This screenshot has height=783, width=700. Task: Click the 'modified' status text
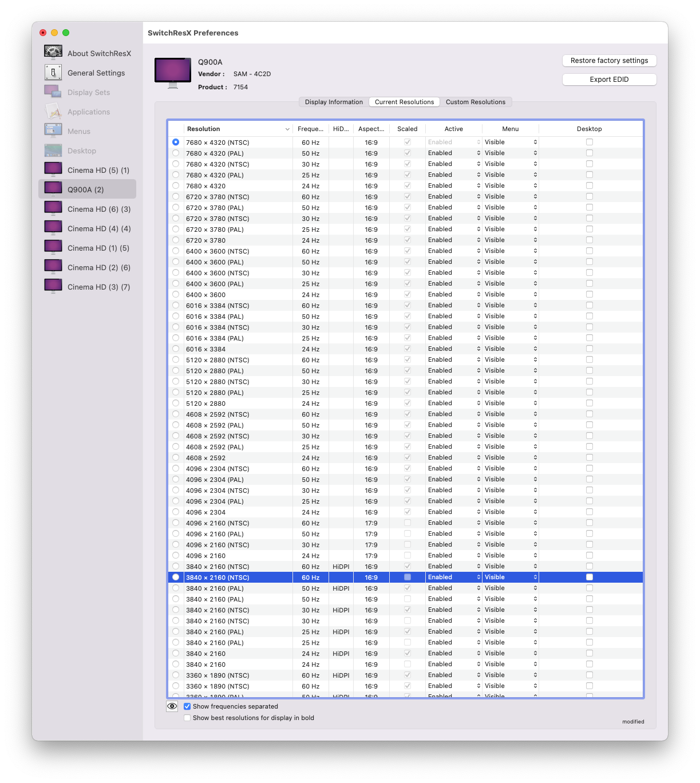[x=633, y=722]
